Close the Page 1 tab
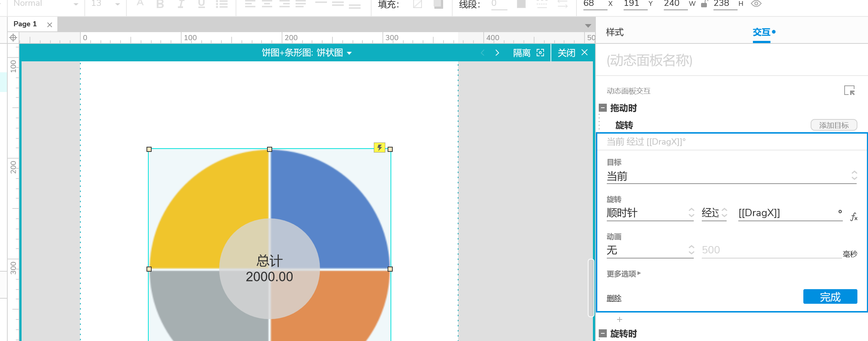Image resolution: width=868 pixels, height=341 pixels. 50,25
